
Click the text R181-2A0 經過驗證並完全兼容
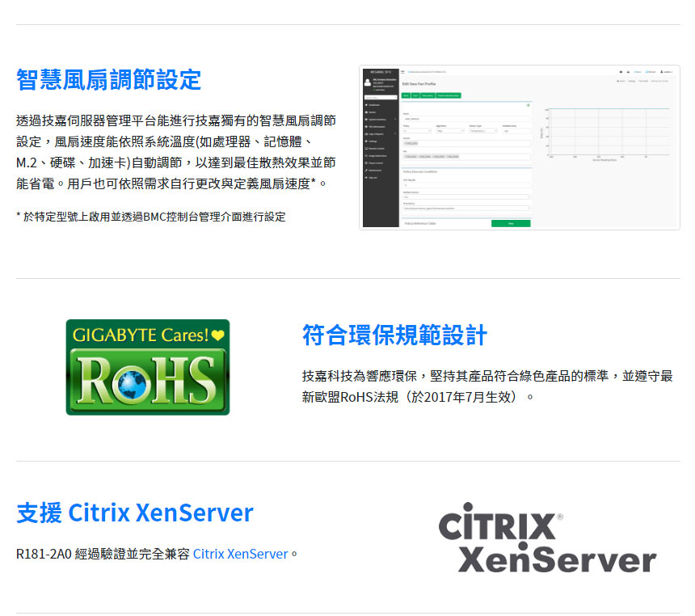tap(103, 554)
